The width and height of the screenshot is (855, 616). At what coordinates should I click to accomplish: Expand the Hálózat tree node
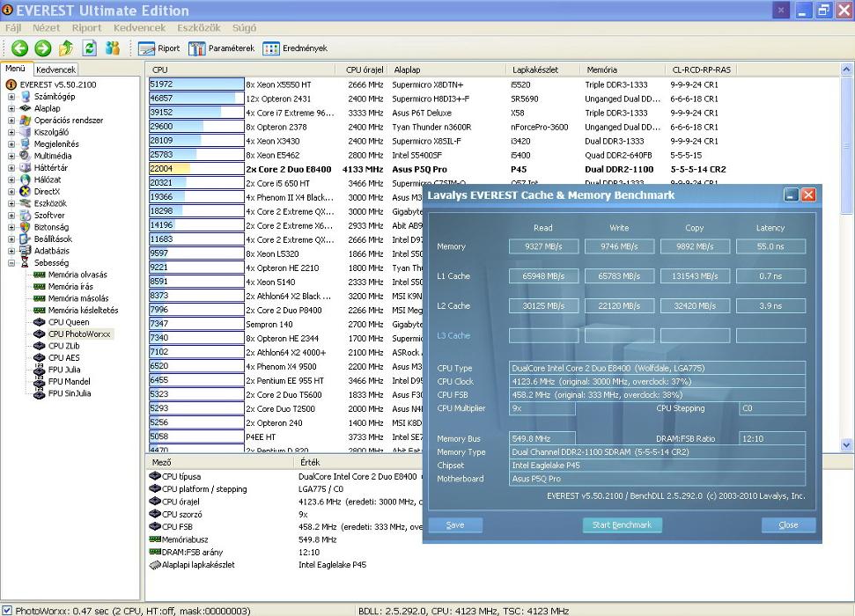(x=11, y=180)
